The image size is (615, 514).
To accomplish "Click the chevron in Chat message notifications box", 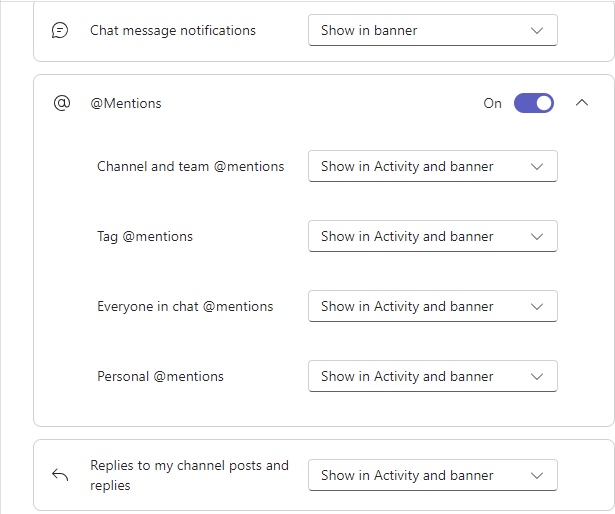I will (x=537, y=31).
